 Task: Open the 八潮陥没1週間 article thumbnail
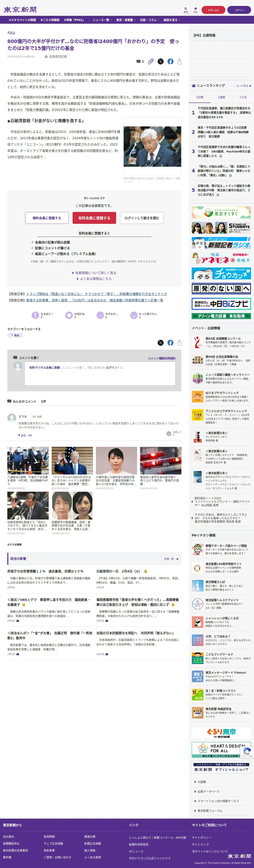click(28, 461)
